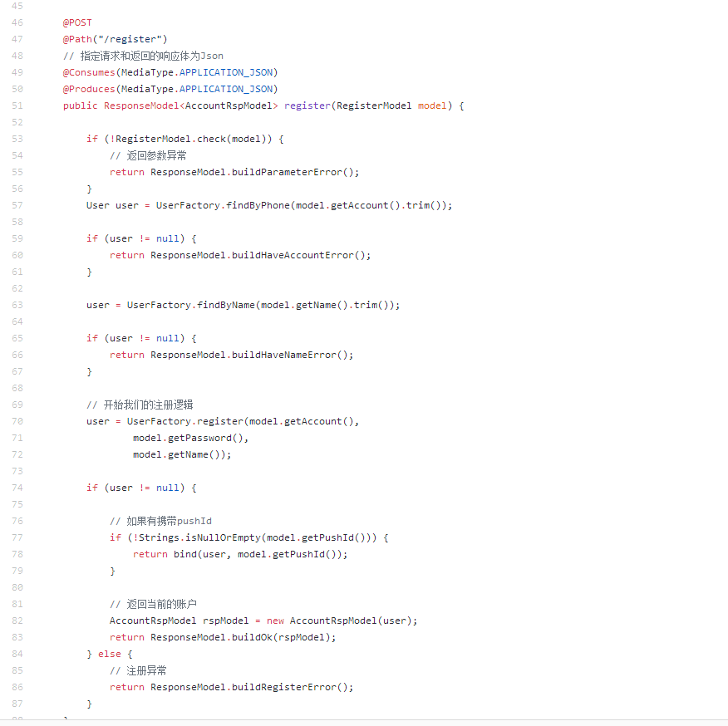Click the findByPhone method call
Viewport: 728px width, 726px height.
(x=258, y=205)
